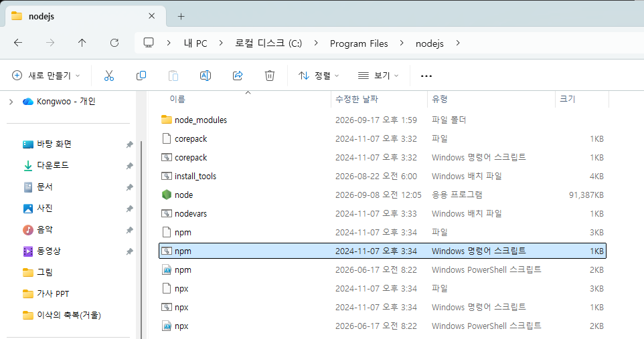Click Program Files breadcrumb
Image resolution: width=644 pixels, height=339 pixels.
(x=359, y=43)
